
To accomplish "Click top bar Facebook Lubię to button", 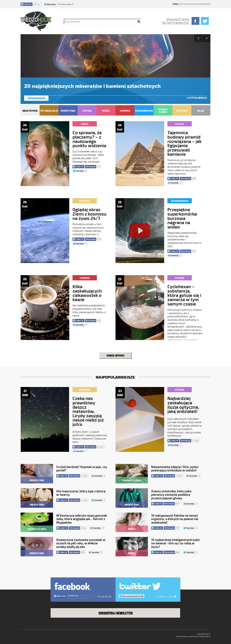I will [27, 4].
